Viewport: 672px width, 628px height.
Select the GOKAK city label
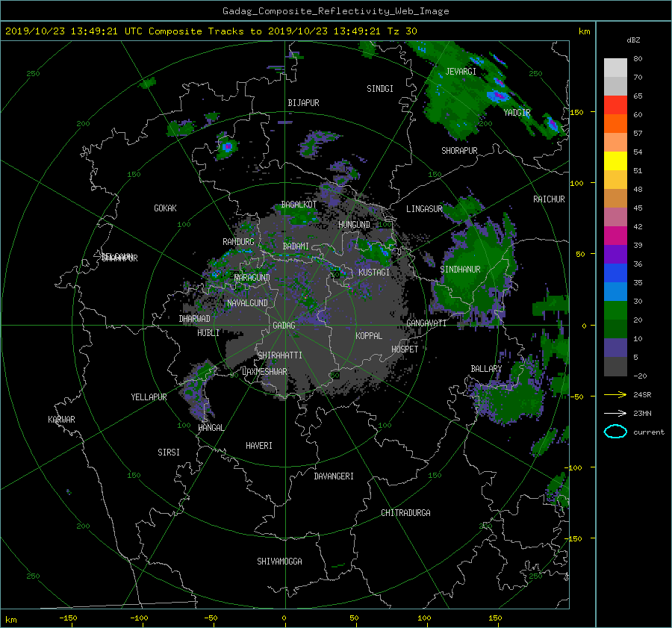tap(165, 208)
